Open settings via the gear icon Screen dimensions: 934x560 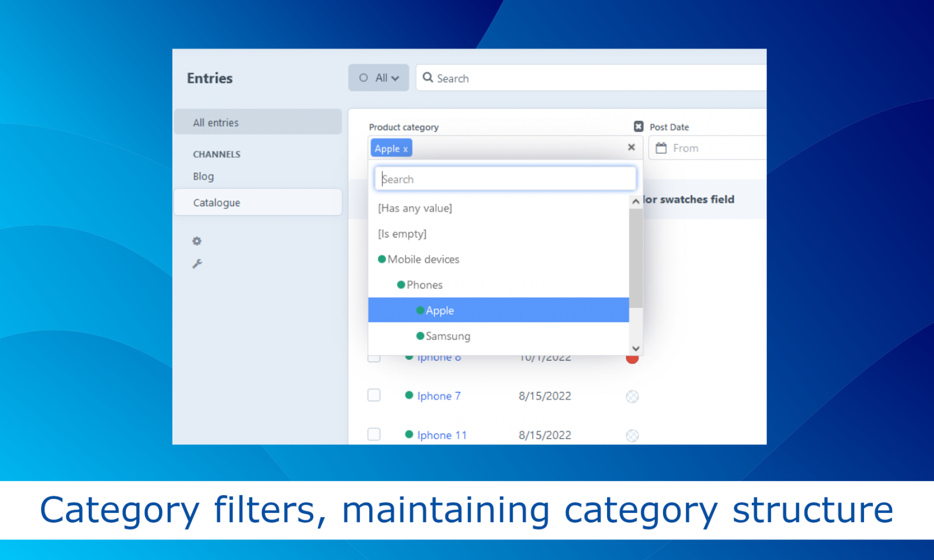click(x=197, y=241)
